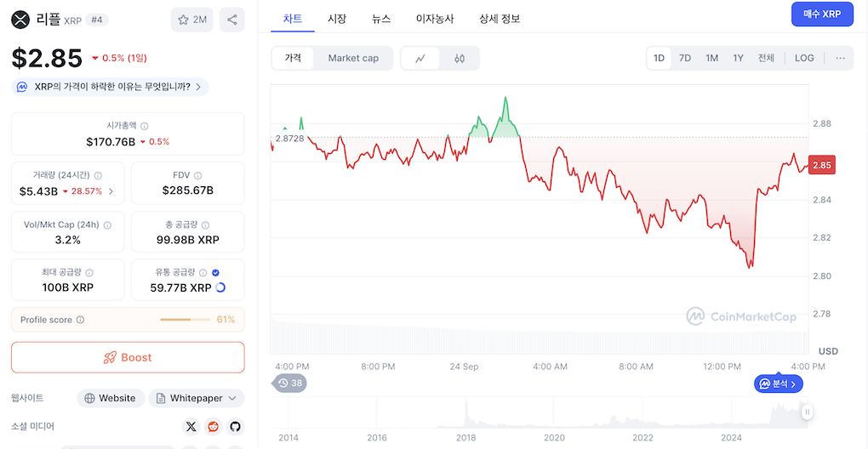The image size is (868, 449).
Task: Click info icon next to Profile score
Action: pyautogui.click(x=80, y=320)
